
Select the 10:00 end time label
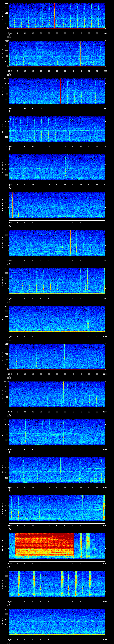[105, 336]
